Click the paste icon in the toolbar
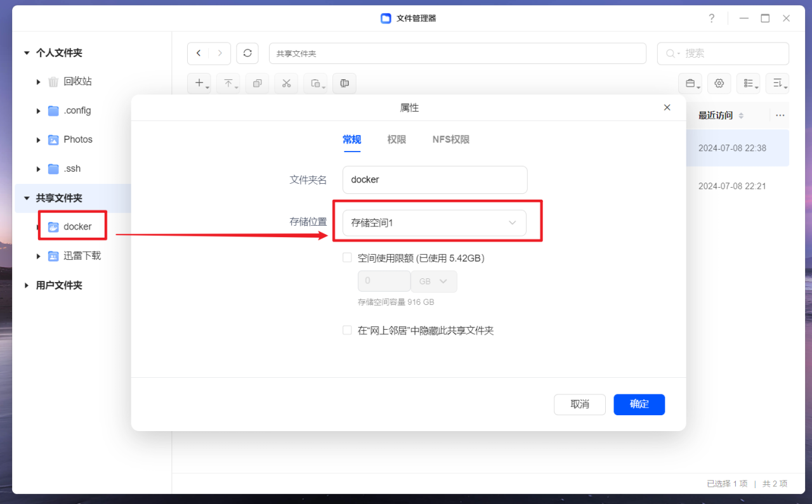812x504 pixels. point(315,83)
